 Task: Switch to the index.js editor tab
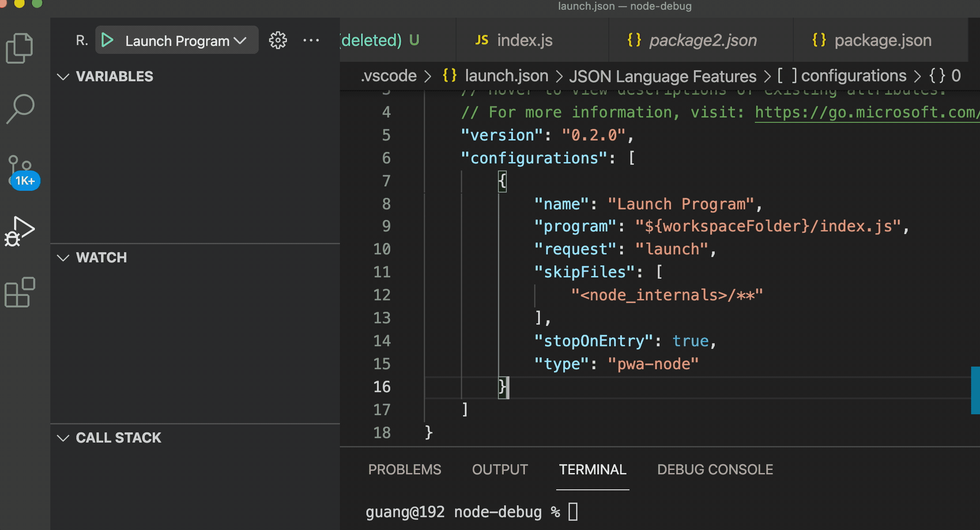[524, 40]
